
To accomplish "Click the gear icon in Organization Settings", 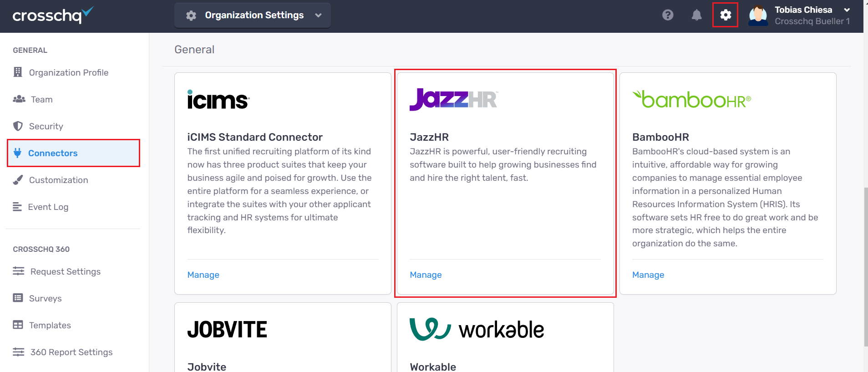I will pos(191,15).
